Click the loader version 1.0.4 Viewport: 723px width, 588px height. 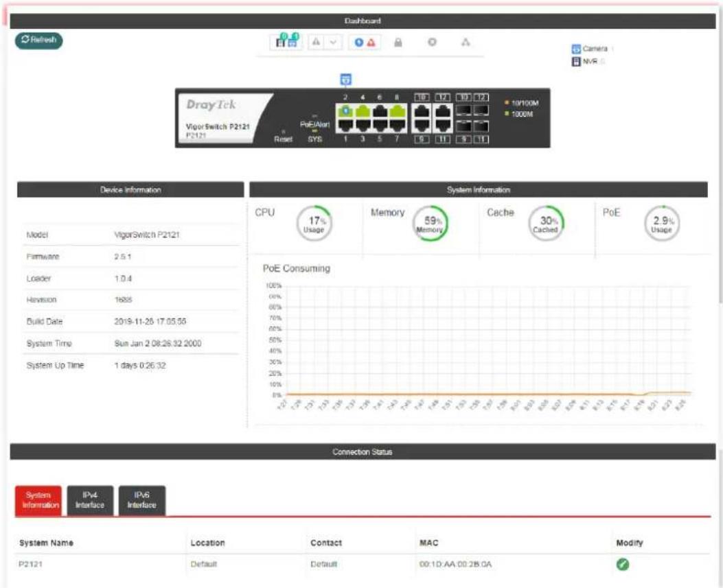pyautogui.click(x=123, y=279)
